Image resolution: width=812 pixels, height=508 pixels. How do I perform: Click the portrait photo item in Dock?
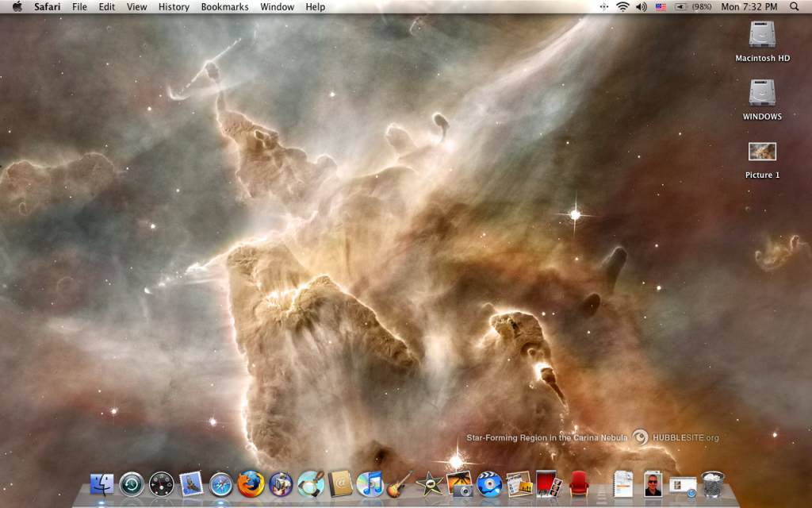(653, 484)
